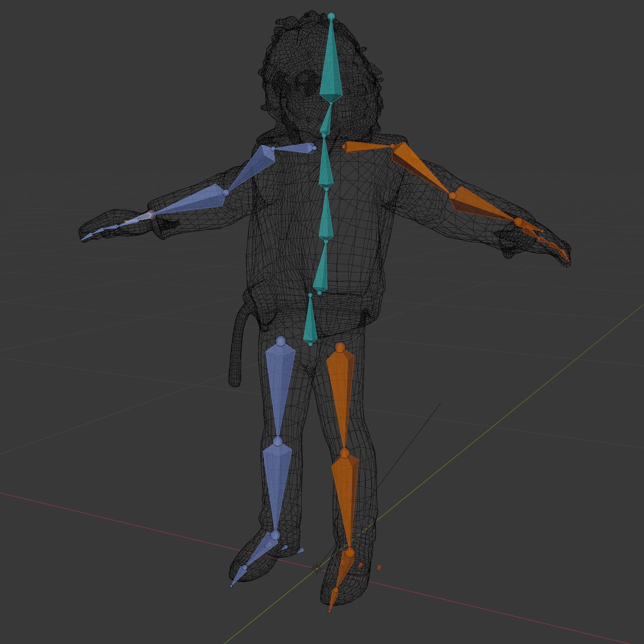Click the blue elbow joint sphere
Image resolution: width=644 pixels, height=644 pixels.
coord(226,193)
